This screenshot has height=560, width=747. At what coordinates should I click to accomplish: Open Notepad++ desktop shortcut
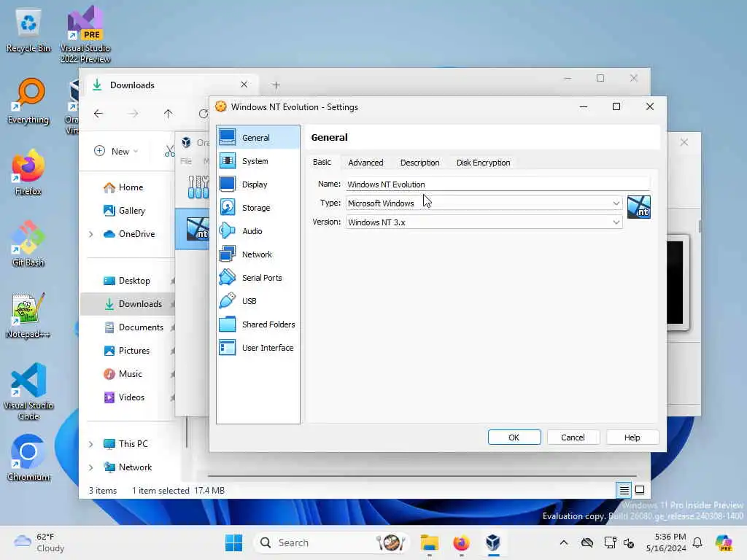coord(28,315)
